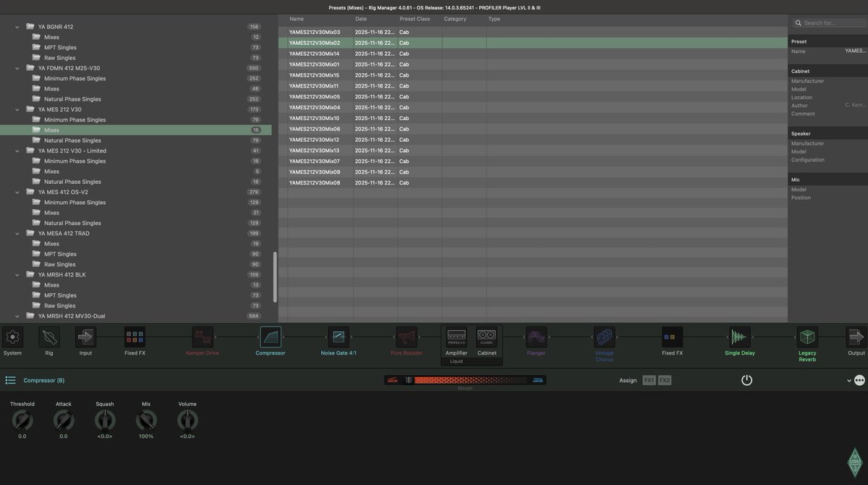Click the Compressor (B) module title
Screen dimensions: 868x485
(44, 380)
